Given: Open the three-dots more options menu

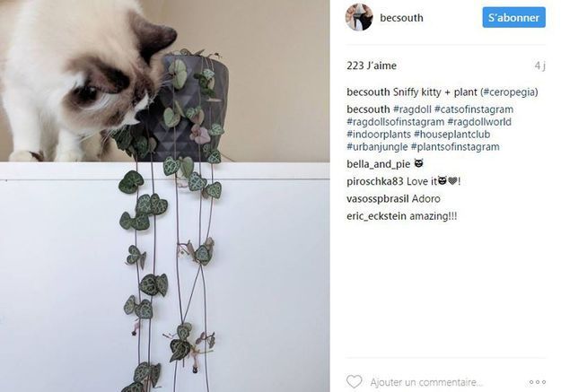Looking at the screenshot, I should tap(538, 382).
